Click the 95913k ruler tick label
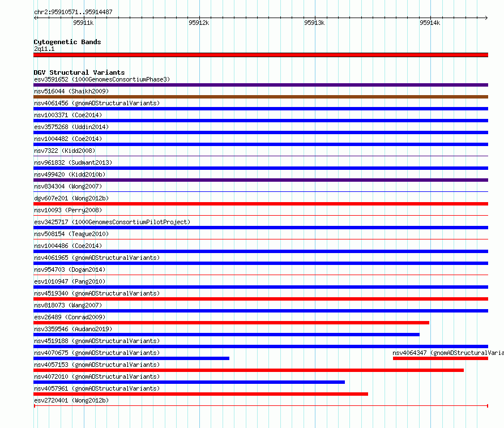504x428 pixels. (314, 23)
